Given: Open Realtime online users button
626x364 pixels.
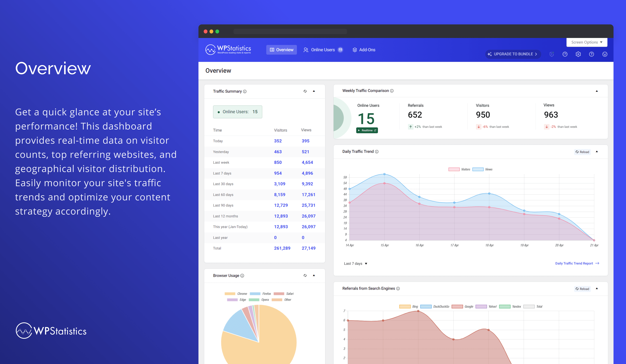Looking at the screenshot, I should pos(367,130).
